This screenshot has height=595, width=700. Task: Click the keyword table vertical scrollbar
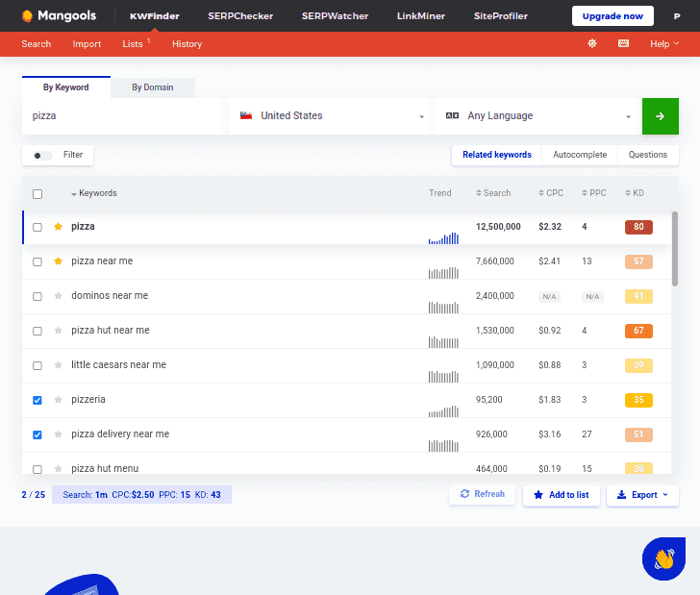coord(675,249)
